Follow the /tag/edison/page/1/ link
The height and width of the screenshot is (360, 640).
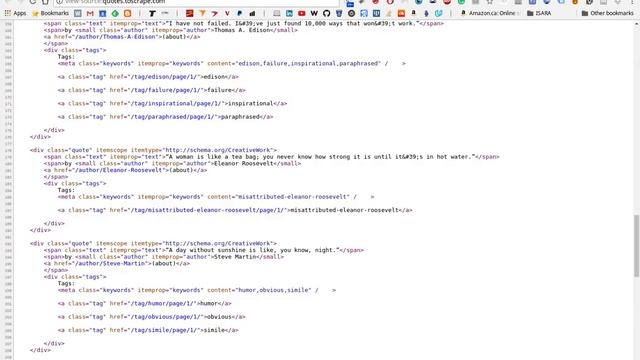165,77
